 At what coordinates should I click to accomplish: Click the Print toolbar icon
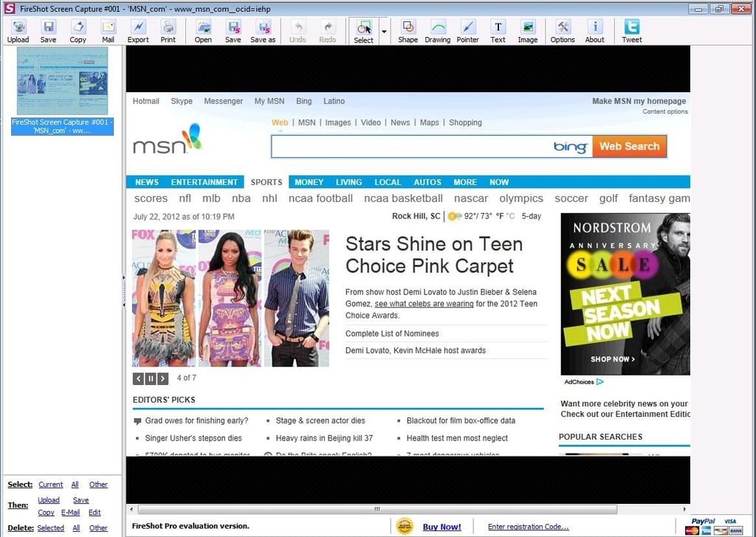pyautogui.click(x=168, y=32)
